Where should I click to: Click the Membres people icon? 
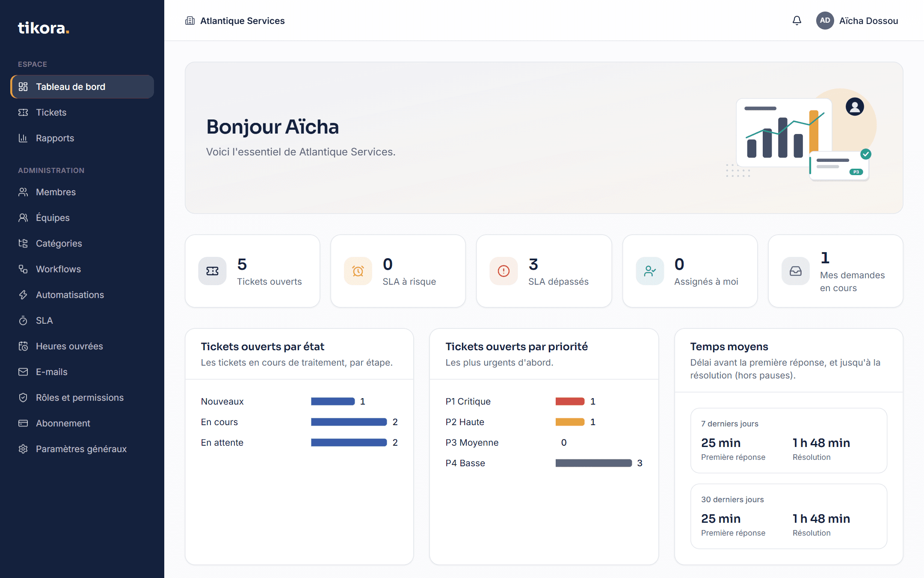pos(23,192)
